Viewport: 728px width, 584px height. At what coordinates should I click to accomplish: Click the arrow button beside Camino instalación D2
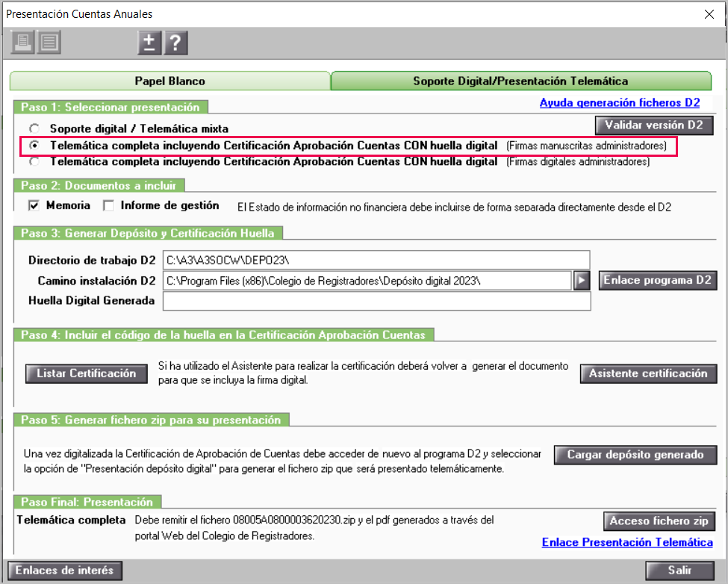pos(582,280)
